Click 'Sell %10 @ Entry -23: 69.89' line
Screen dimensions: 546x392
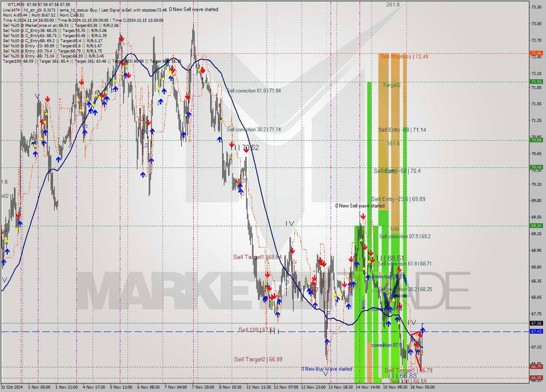click(52, 46)
